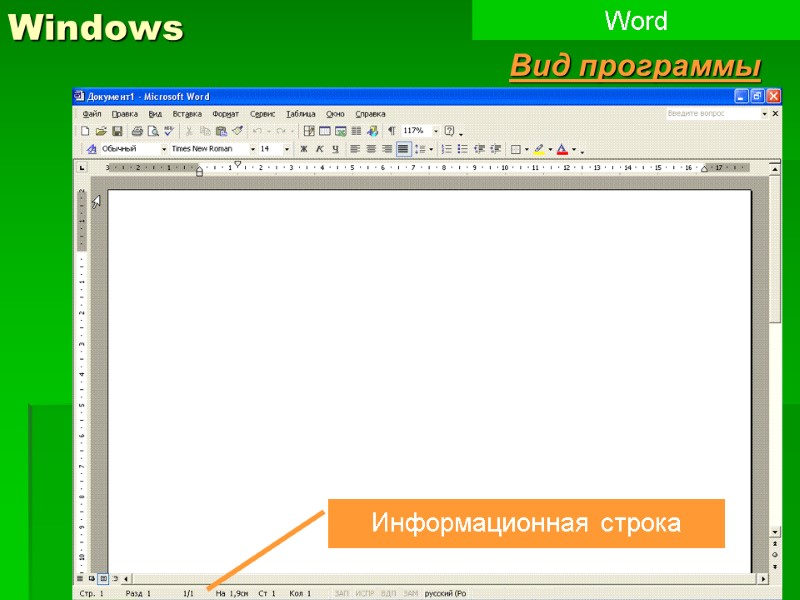The height and width of the screenshot is (600, 800).
Task: Expand the style Обычный dropdown
Action: (x=164, y=149)
